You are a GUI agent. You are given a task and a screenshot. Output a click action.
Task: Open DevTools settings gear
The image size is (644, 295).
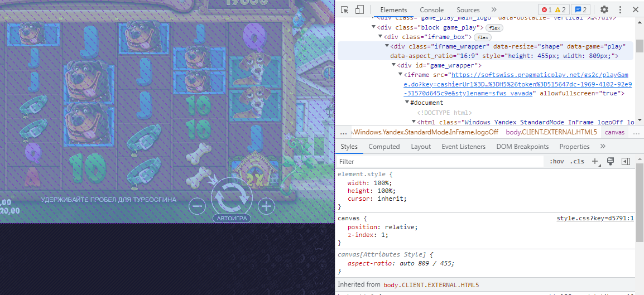[604, 9]
